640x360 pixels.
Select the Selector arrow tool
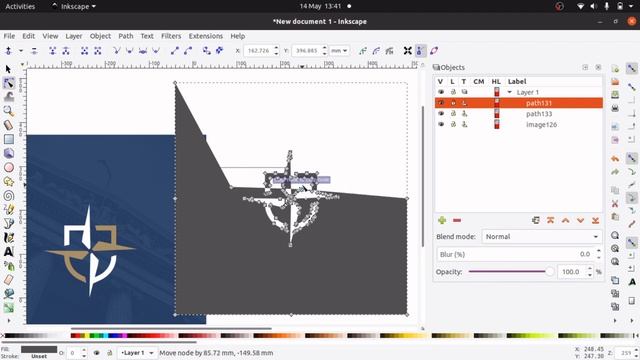(8, 69)
